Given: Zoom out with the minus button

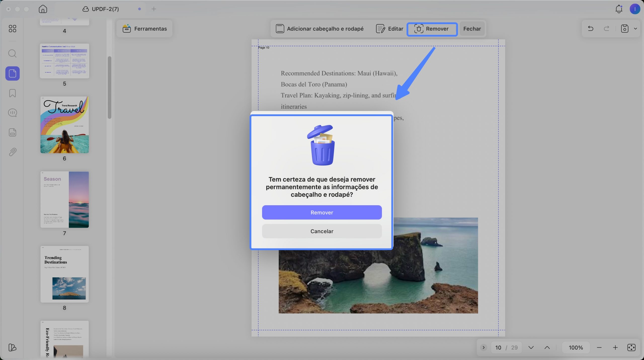Looking at the screenshot, I should click(599, 347).
